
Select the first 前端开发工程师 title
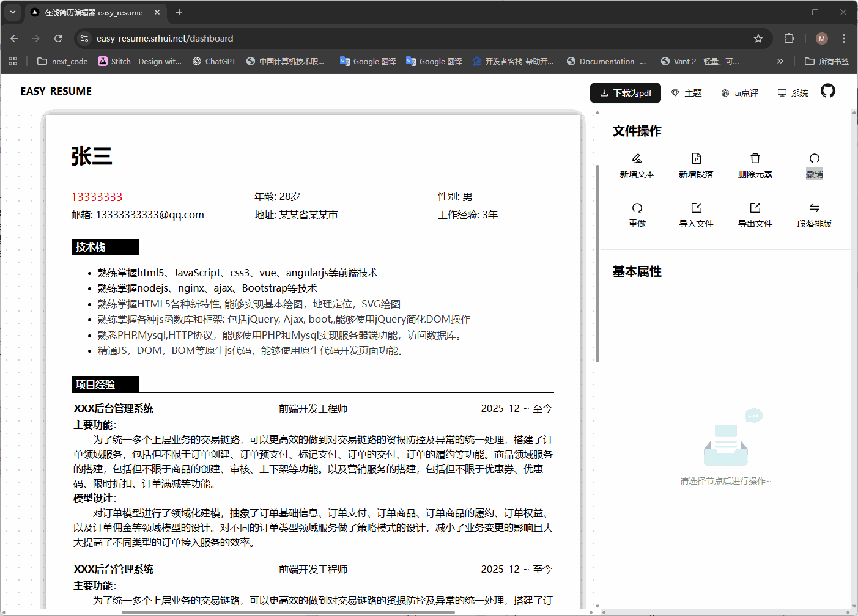click(x=313, y=409)
